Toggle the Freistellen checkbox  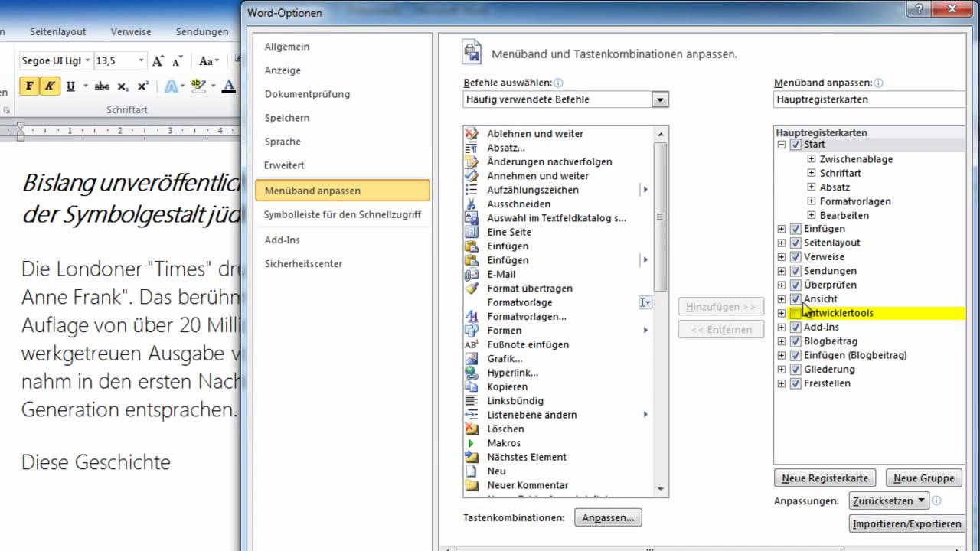coord(795,383)
